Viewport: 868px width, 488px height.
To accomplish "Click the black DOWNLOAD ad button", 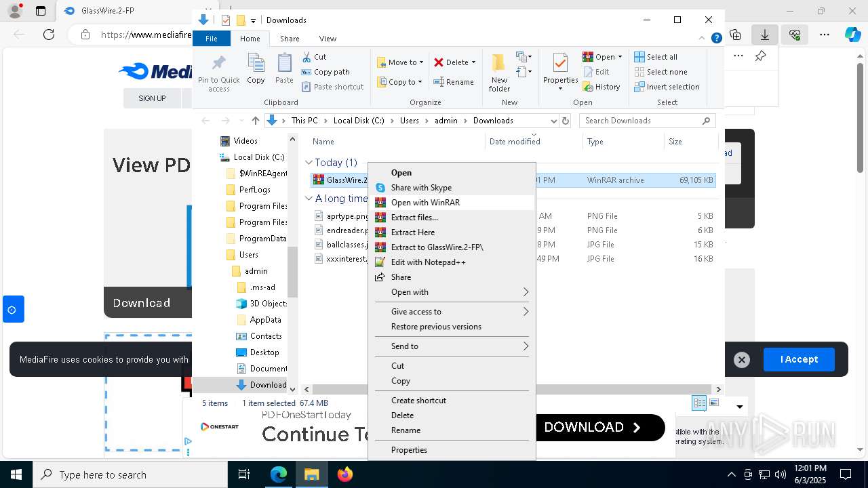I will coord(600,427).
